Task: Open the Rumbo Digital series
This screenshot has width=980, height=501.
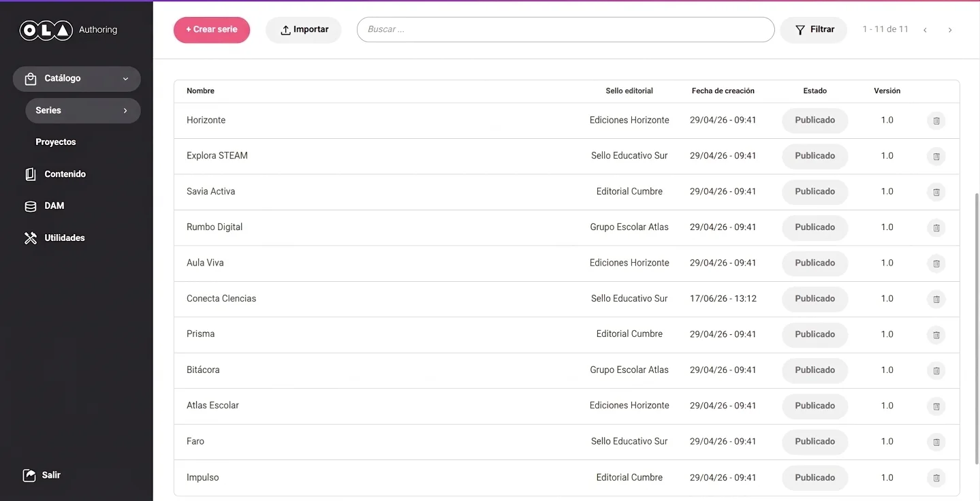Action: (x=215, y=227)
